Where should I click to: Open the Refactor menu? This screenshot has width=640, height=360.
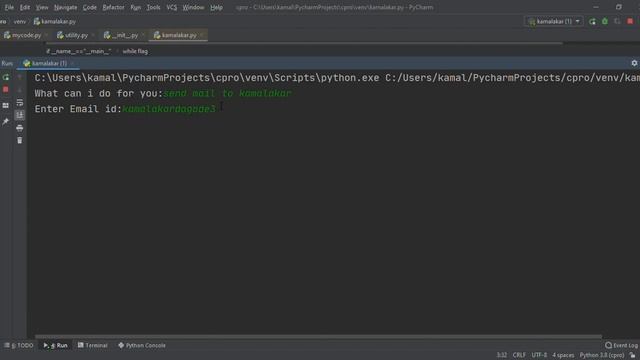(113, 7)
